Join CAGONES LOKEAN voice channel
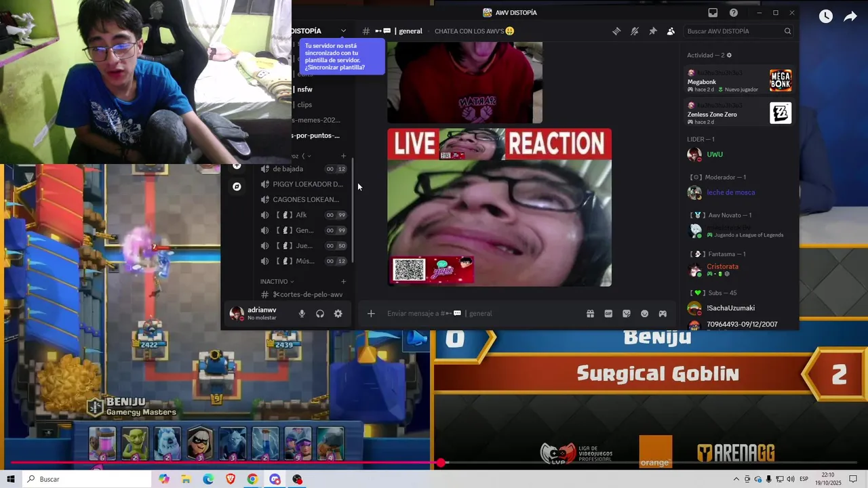 304,200
